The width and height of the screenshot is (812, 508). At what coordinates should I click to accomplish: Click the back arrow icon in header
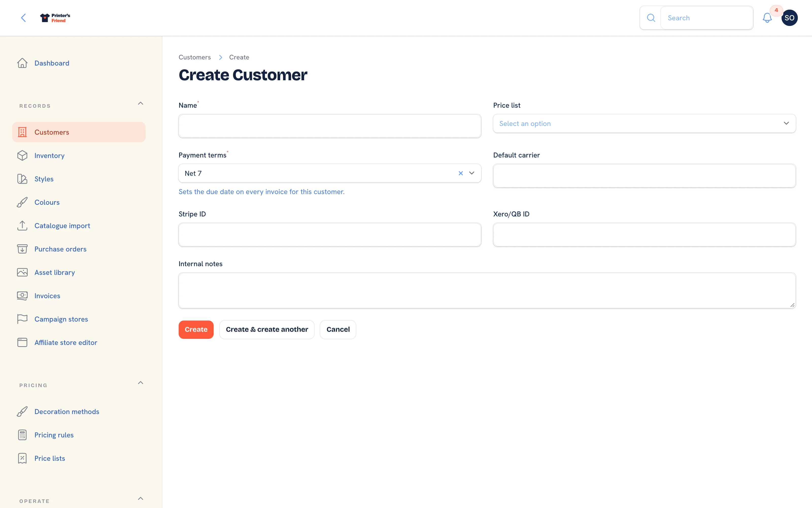point(24,18)
